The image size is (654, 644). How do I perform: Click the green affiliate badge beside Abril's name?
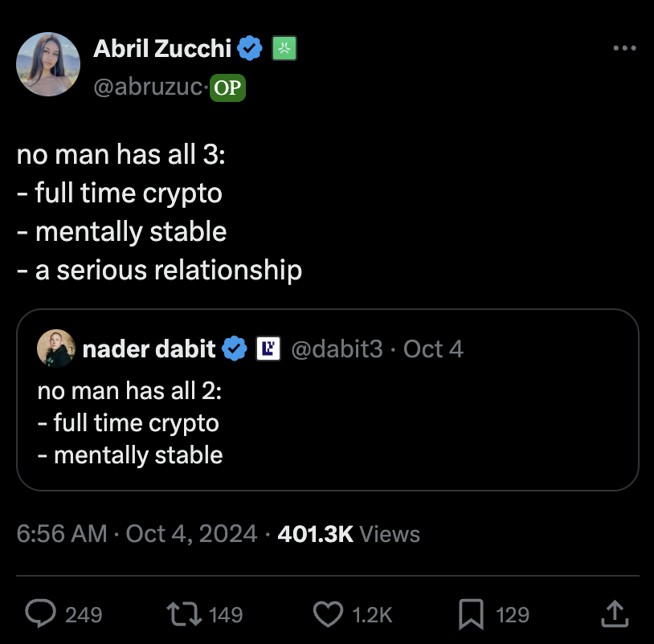pos(285,49)
